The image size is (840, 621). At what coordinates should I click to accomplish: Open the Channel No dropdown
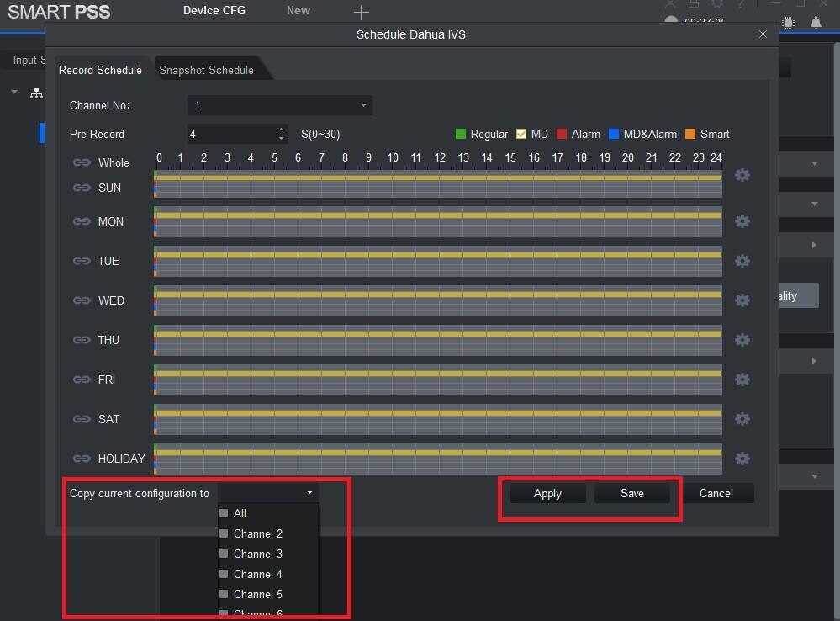(x=279, y=105)
